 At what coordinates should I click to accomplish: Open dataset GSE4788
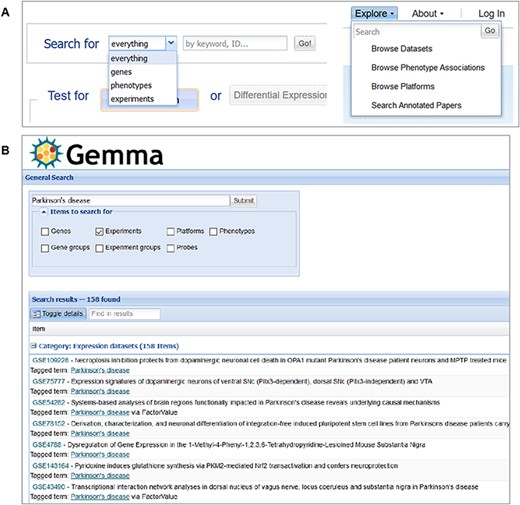click(47, 445)
